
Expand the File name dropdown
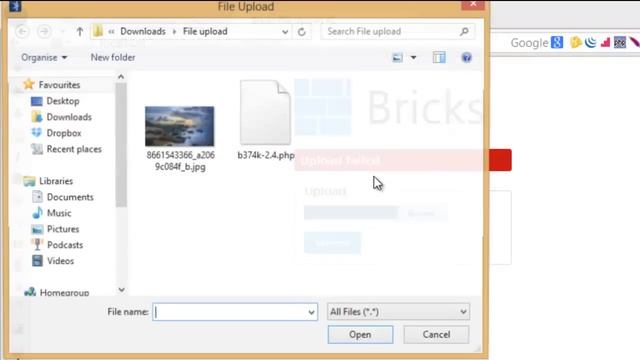(311, 312)
